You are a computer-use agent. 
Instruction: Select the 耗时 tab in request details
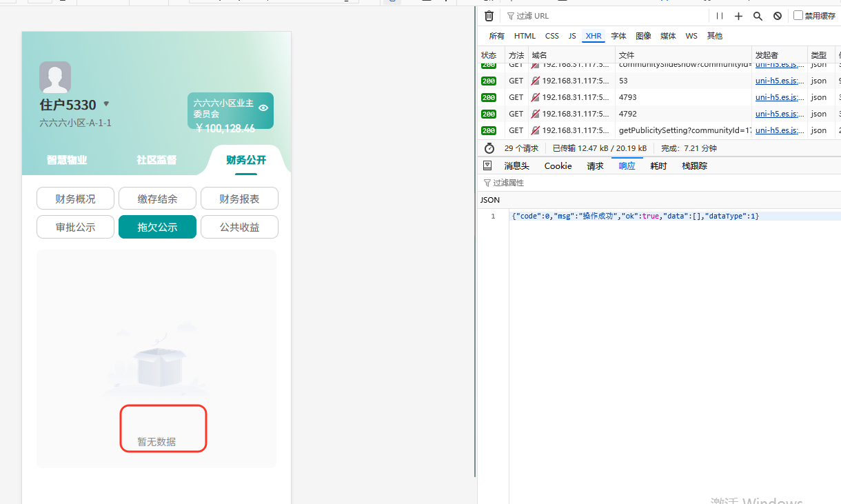pos(658,165)
